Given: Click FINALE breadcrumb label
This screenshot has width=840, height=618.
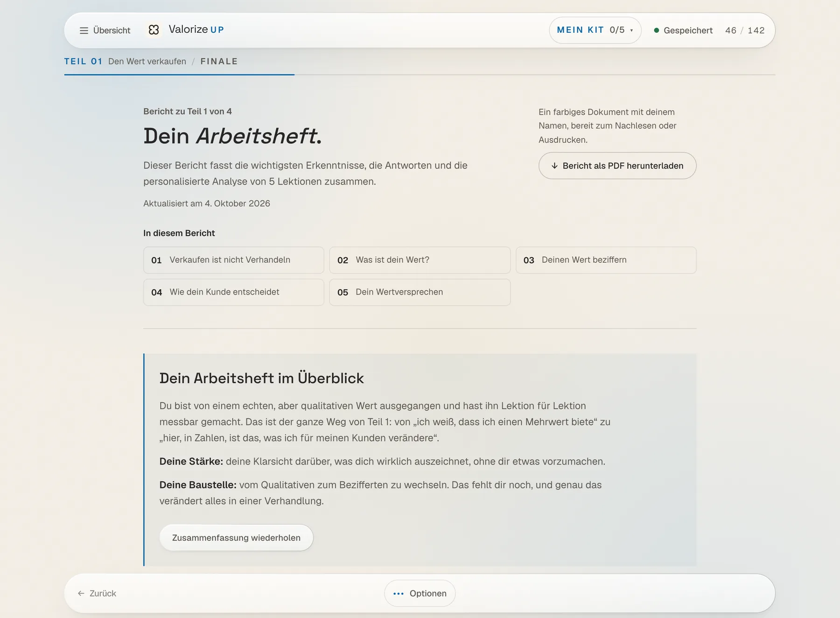Looking at the screenshot, I should click(219, 62).
